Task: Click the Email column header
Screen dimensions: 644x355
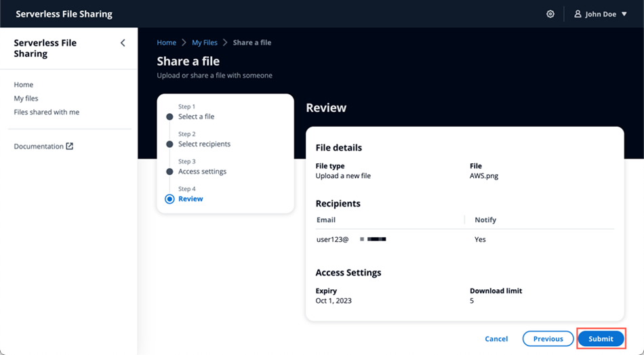Action: [325, 220]
